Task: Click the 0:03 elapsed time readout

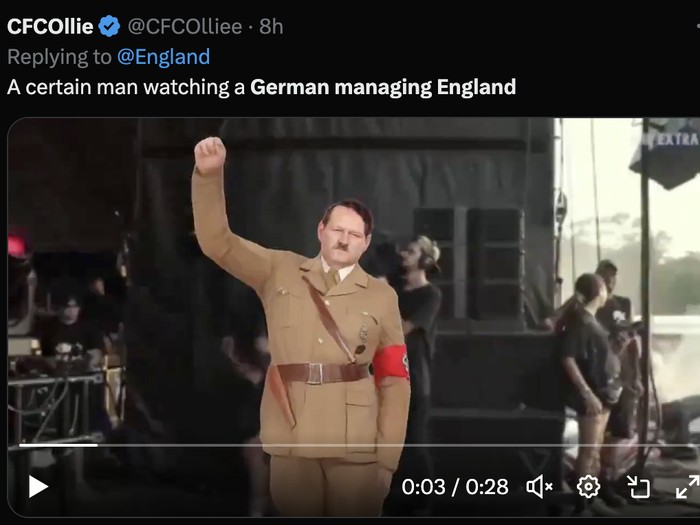Action: tap(423, 487)
